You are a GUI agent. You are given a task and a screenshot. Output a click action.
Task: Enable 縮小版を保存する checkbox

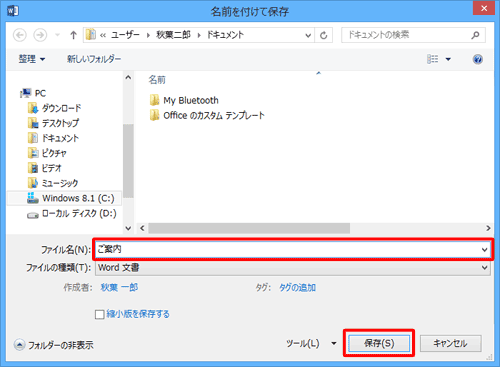(x=99, y=314)
